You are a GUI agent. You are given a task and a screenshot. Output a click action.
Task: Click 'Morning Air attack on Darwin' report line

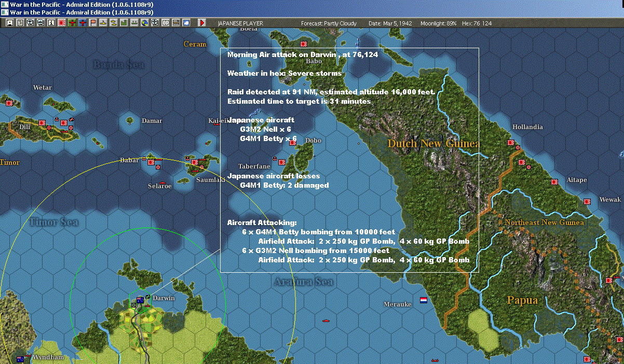click(303, 54)
